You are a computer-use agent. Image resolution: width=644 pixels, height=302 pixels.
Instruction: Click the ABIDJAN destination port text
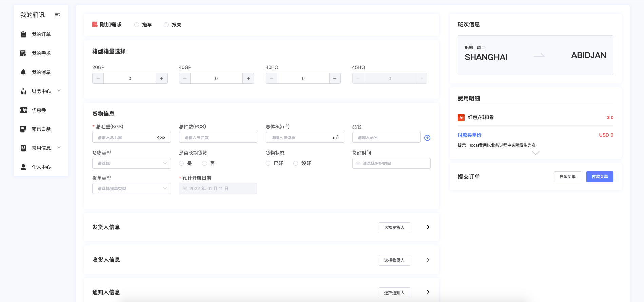(589, 55)
